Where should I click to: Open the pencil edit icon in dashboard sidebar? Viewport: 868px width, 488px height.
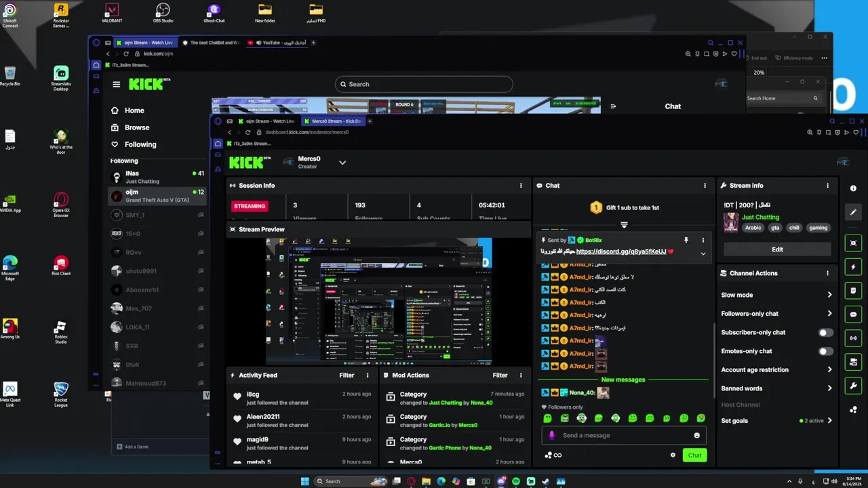coord(853,212)
